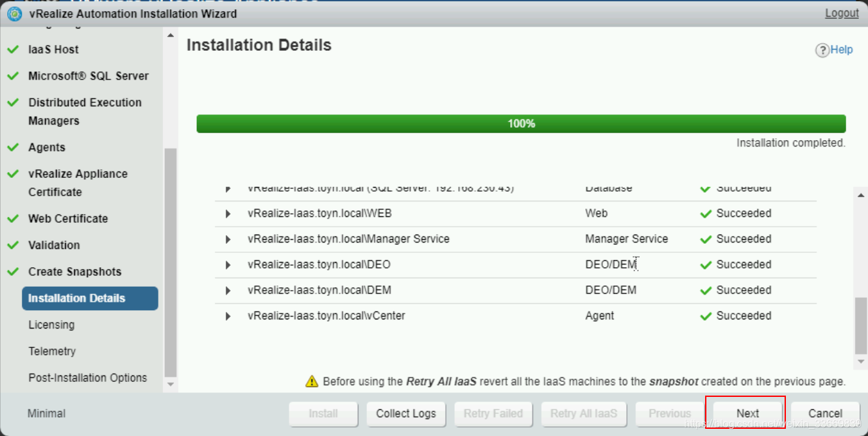Click the 'Installation Details' page heading
868x436 pixels.
[x=259, y=46]
